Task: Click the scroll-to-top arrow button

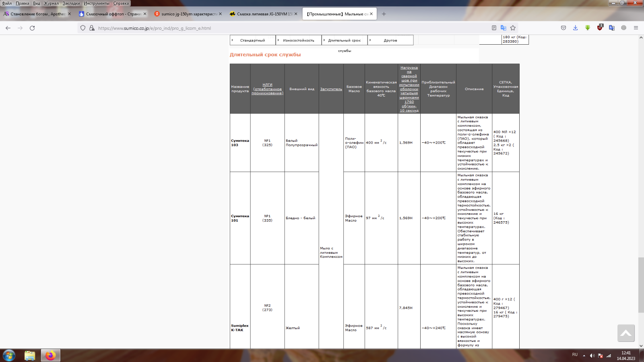Action: click(626, 333)
